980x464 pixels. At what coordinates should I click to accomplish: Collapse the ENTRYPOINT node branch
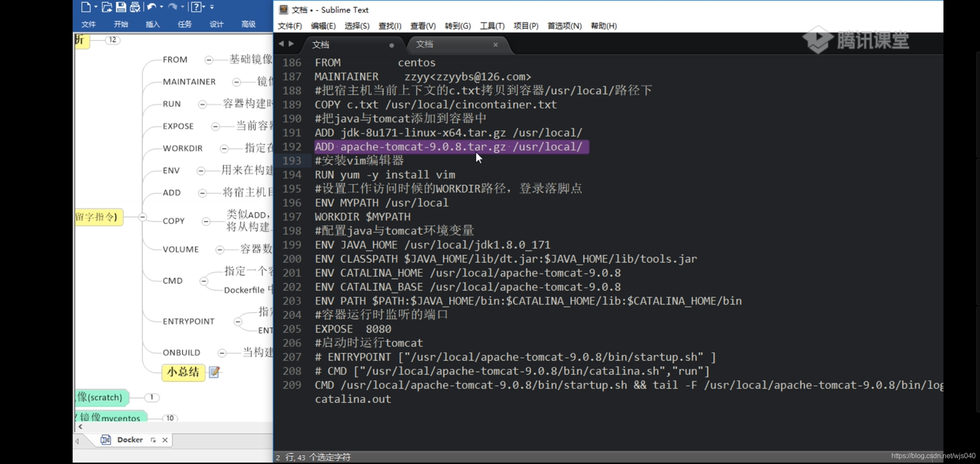(x=238, y=321)
